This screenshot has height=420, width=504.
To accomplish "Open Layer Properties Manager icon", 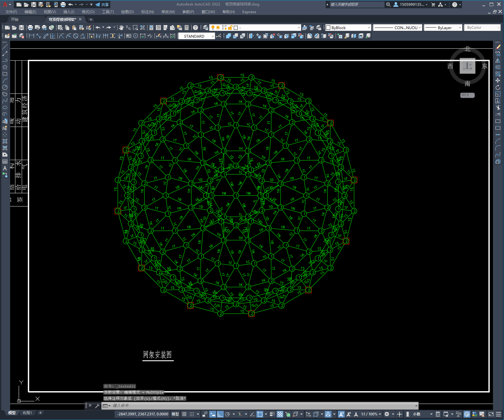I will coord(206,28).
